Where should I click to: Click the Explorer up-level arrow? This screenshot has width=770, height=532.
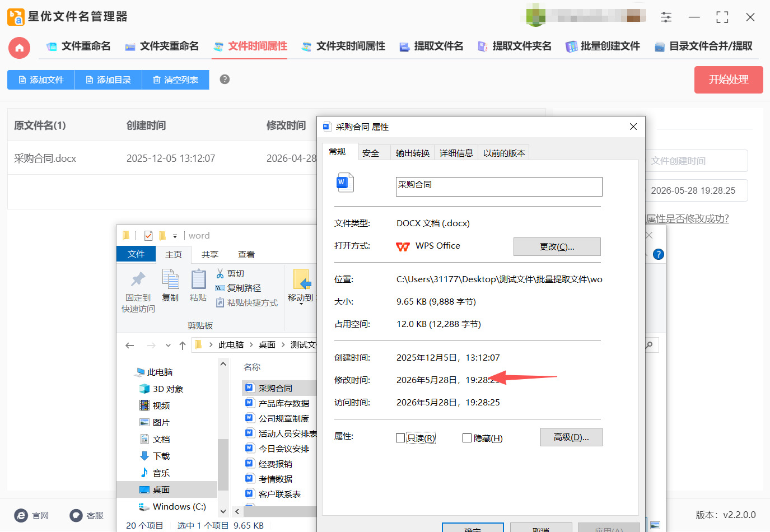(182, 346)
